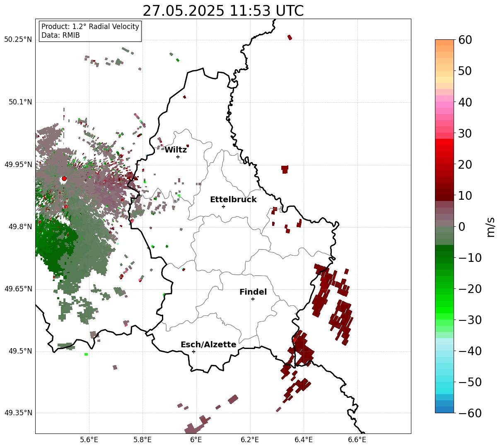Click the Ettelbruck label
Viewport: 500px width, 448px height.
coord(233,200)
